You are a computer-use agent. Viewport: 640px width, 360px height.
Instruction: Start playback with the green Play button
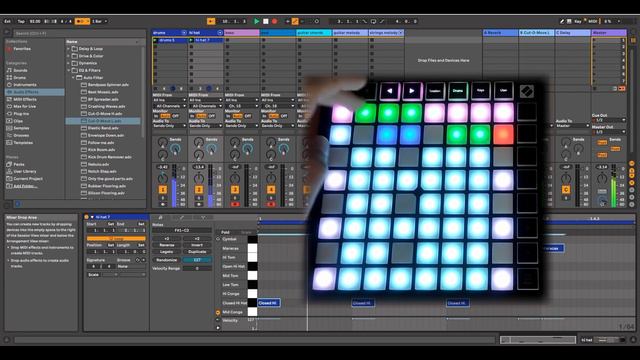click(x=256, y=21)
